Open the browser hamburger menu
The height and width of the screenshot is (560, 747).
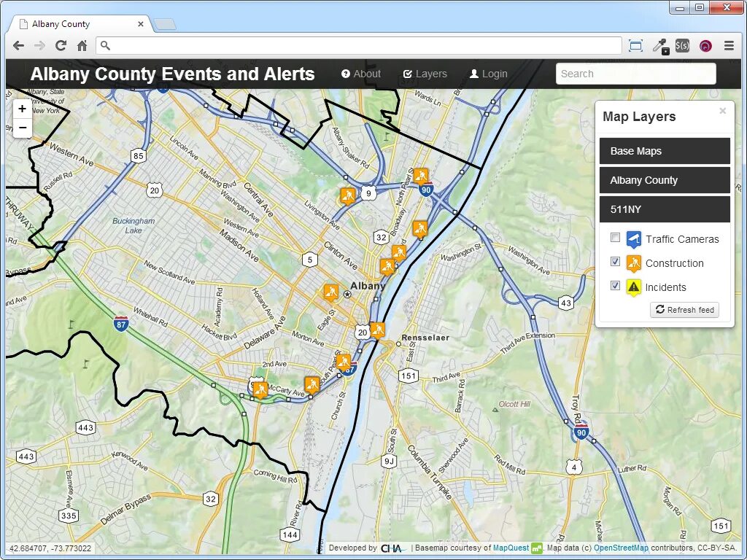[x=729, y=46]
